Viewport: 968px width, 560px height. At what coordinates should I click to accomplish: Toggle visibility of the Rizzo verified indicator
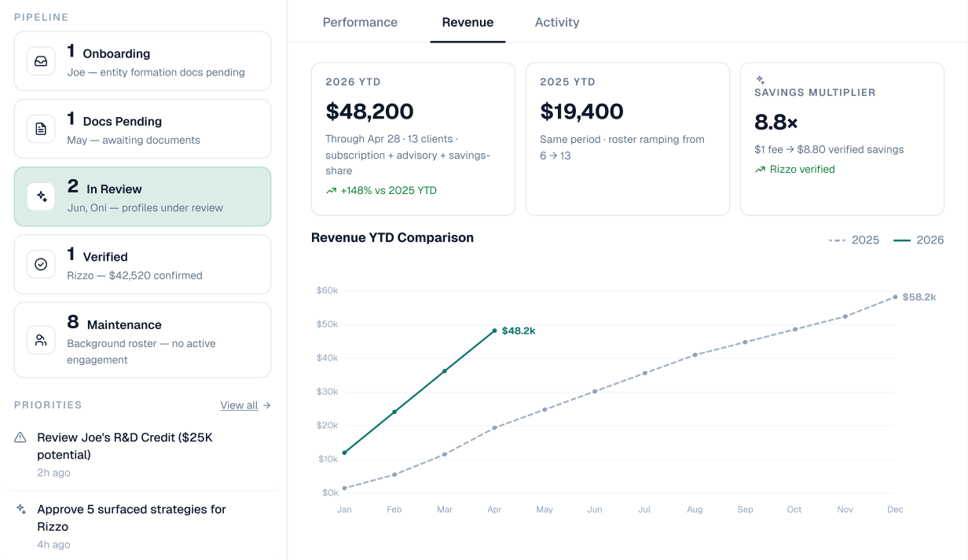794,169
